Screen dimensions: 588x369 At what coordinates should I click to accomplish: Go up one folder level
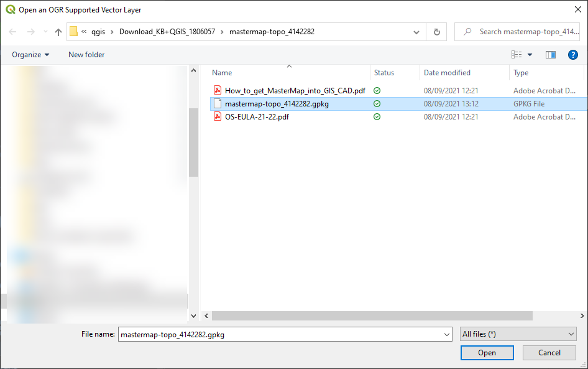click(58, 32)
